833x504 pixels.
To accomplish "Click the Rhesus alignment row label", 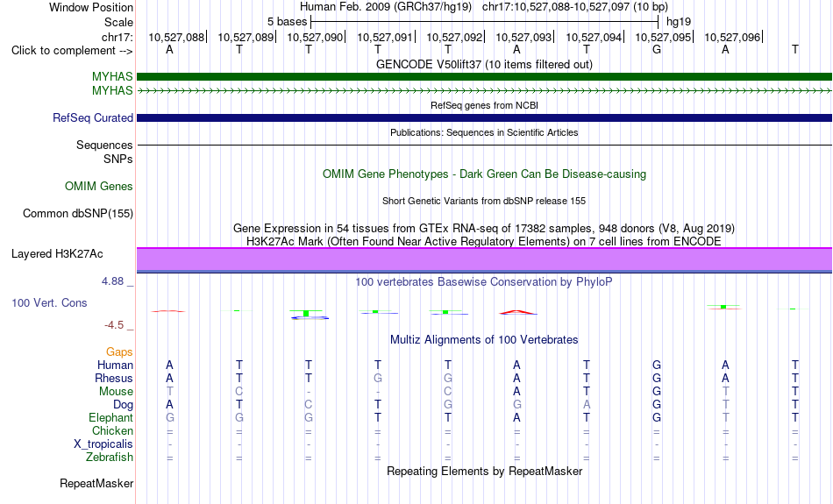I will pos(114,378).
